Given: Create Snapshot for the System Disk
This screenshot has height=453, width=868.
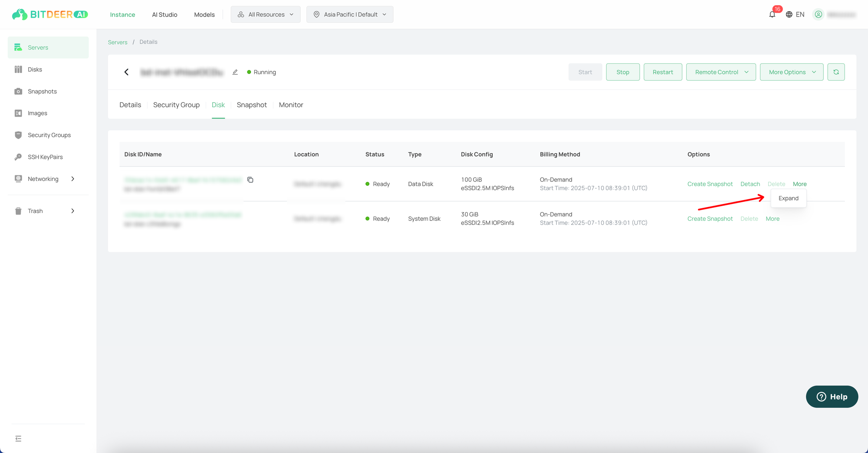Looking at the screenshot, I should coord(710,219).
